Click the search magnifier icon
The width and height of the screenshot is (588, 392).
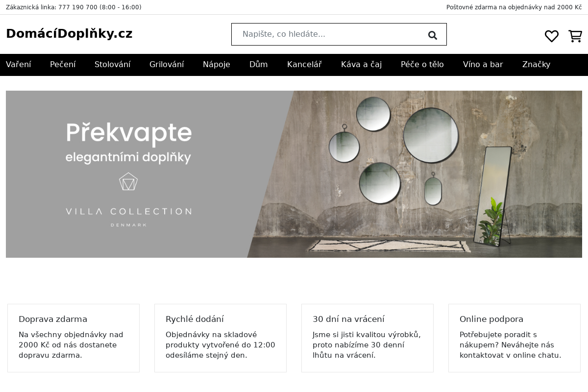[432, 35]
